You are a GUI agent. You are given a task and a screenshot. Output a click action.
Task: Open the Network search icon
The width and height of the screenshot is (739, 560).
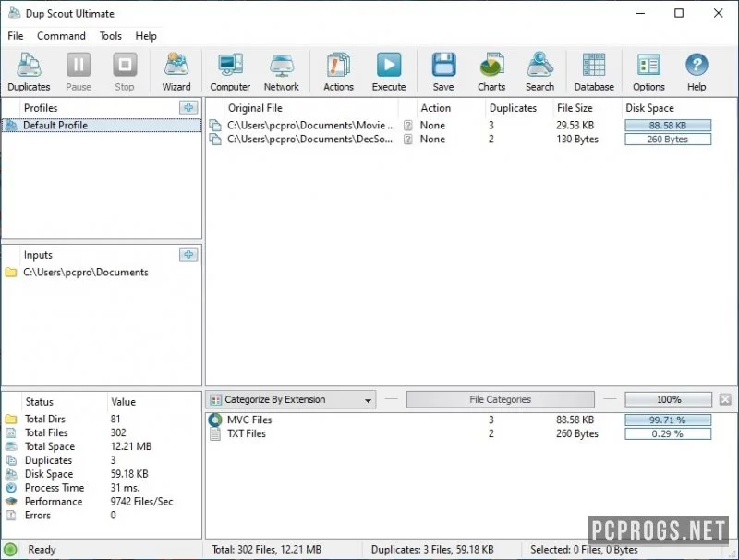coord(282,72)
